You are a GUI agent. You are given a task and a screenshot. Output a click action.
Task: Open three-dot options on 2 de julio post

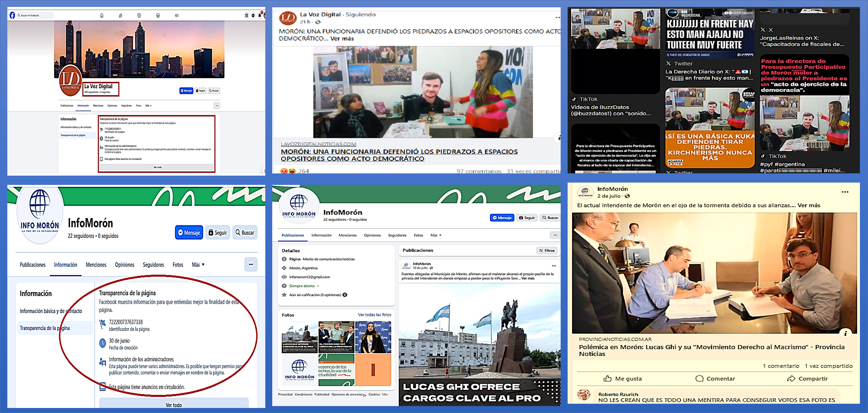pos(845,192)
